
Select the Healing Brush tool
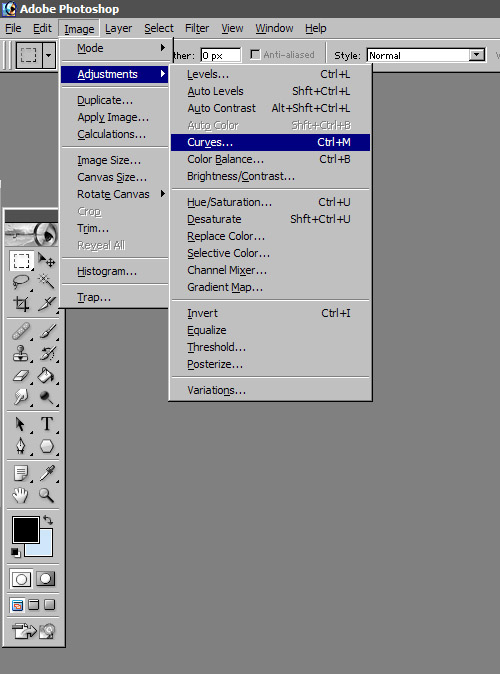pyautogui.click(x=21, y=331)
